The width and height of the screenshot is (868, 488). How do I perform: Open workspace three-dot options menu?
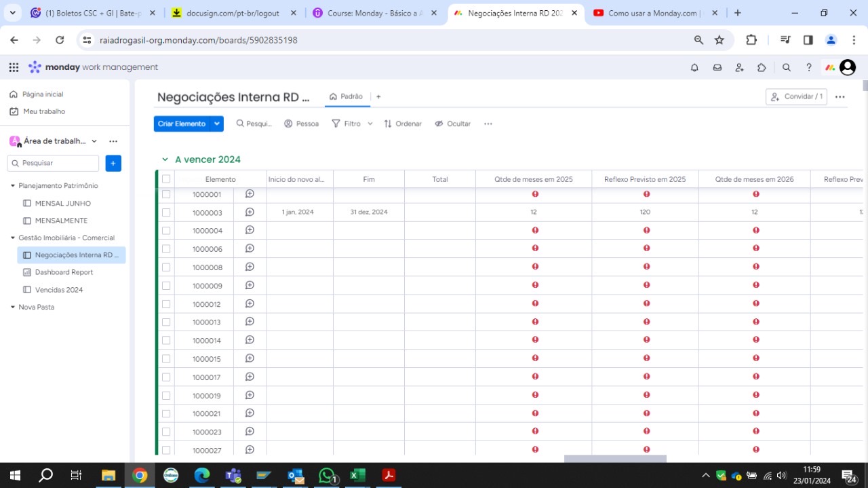[x=113, y=141]
